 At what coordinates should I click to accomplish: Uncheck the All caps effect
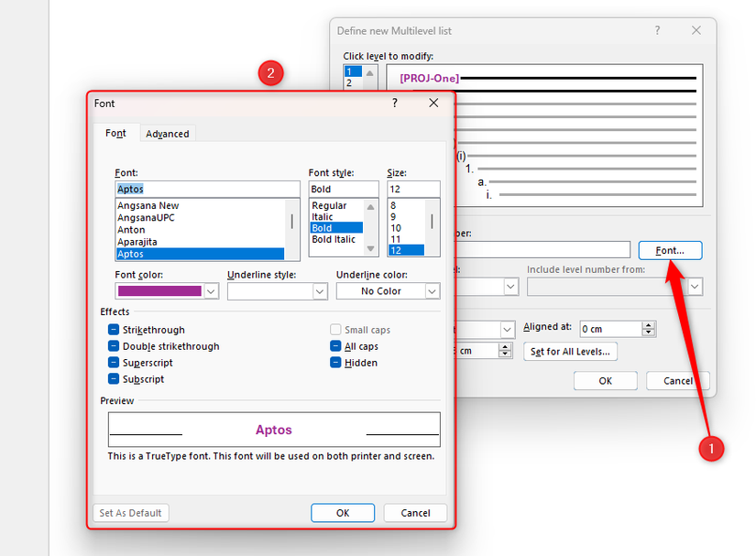[x=336, y=346]
